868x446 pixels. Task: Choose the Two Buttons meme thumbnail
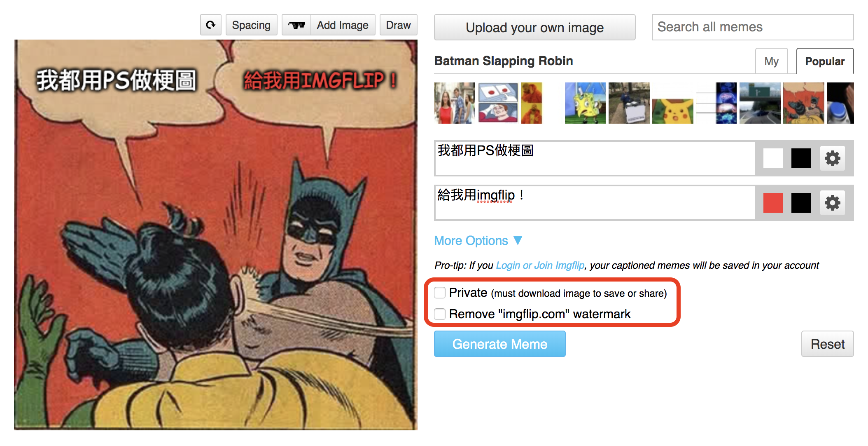[x=498, y=103]
